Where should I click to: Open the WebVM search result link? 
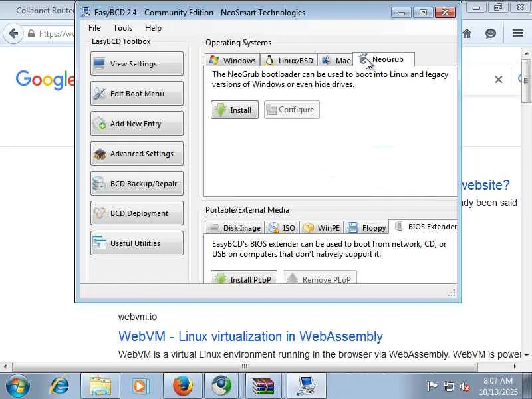[251, 336]
